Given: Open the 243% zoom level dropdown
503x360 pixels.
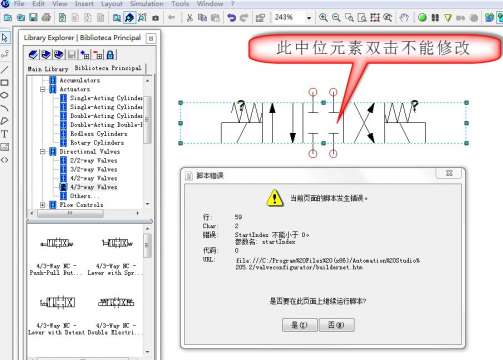Looking at the screenshot, I should [309, 18].
